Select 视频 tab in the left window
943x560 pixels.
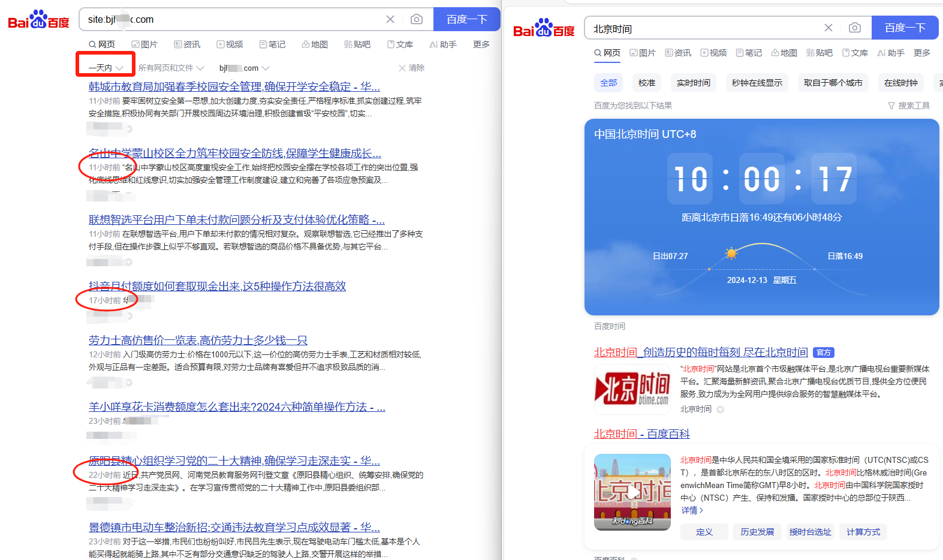click(x=230, y=44)
